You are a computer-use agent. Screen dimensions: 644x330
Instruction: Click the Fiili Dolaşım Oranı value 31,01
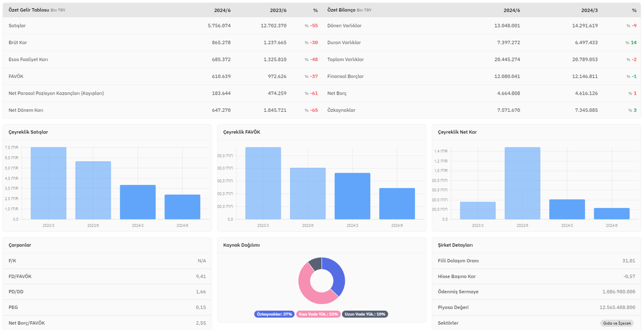point(630,261)
